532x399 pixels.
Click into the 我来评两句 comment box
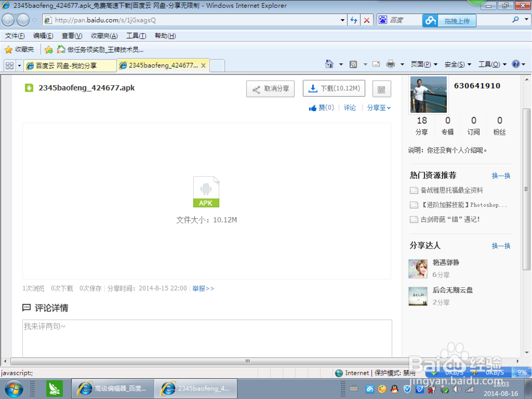click(x=207, y=338)
